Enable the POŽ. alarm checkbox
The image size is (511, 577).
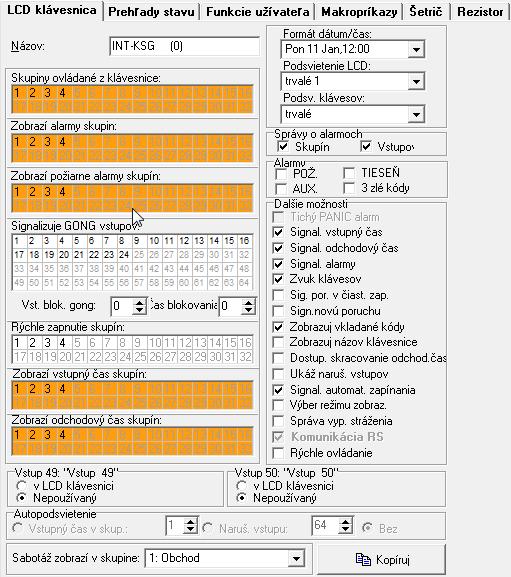tap(281, 173)
